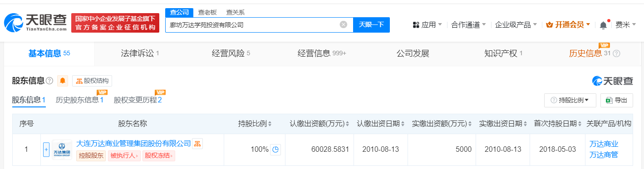This screenshot has width=644, height=169.
Task: Click the Wanda Group logo thumbnail
Action: [62, 150]
